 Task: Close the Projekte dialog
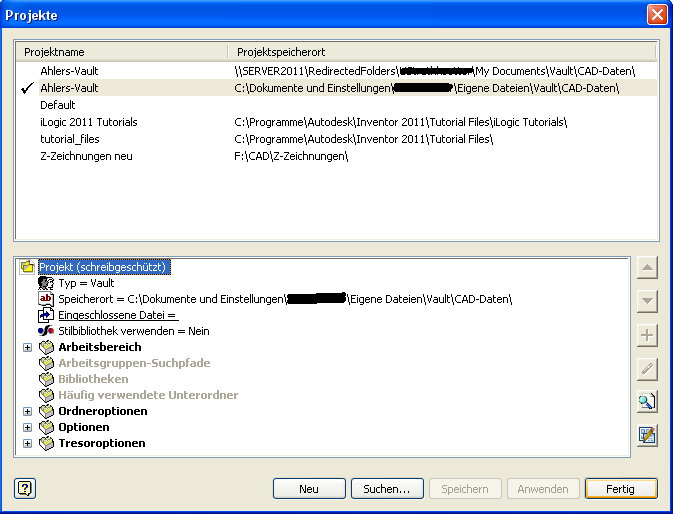click(658, 15)
